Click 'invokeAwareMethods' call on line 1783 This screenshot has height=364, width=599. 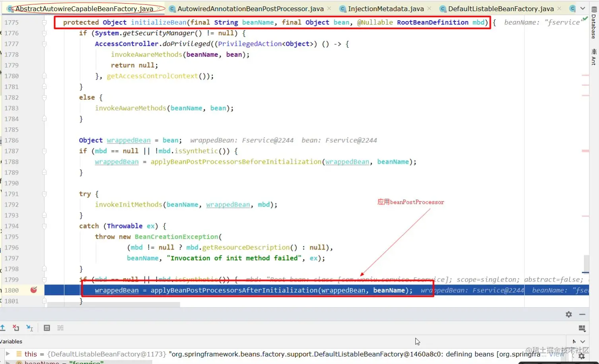(130, 108)
